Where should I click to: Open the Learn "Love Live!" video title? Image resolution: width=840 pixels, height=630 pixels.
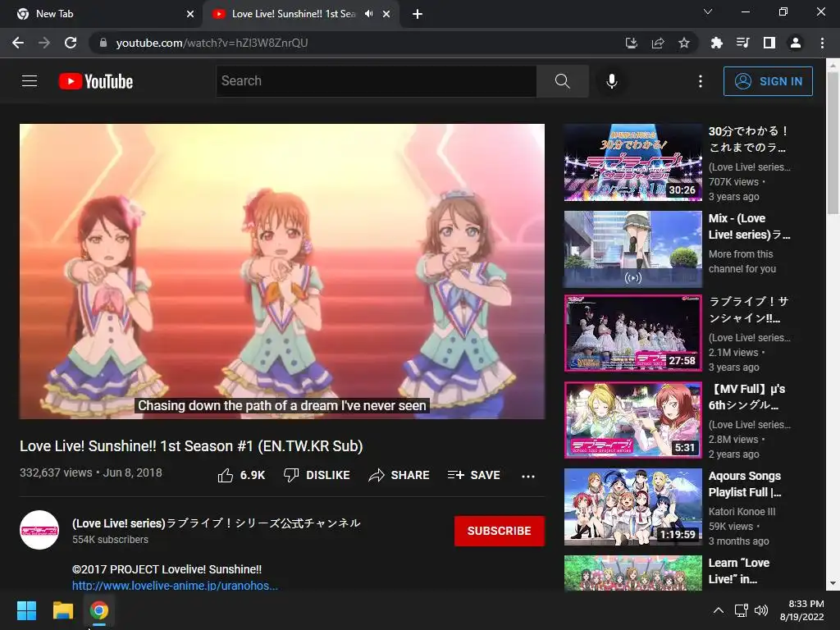coord(739,571)
